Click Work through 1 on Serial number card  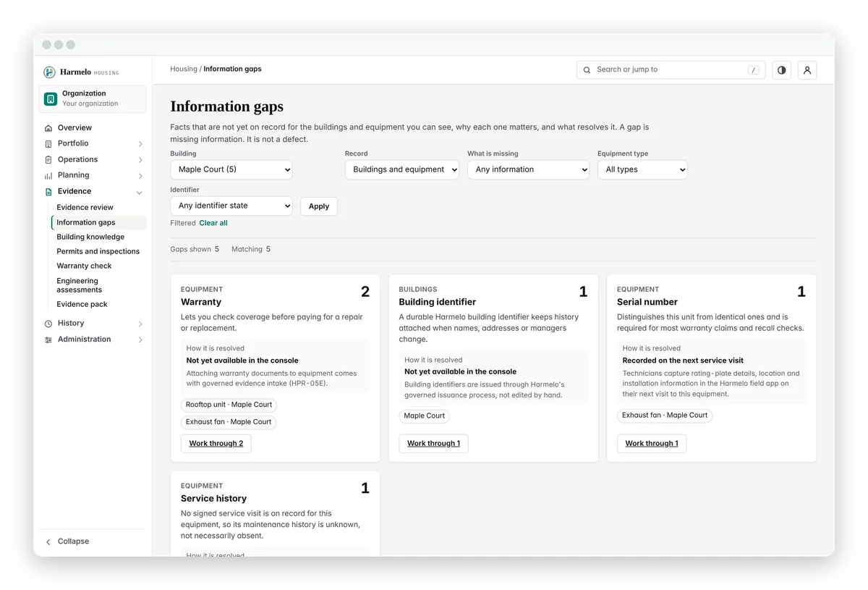click(652, 444)
